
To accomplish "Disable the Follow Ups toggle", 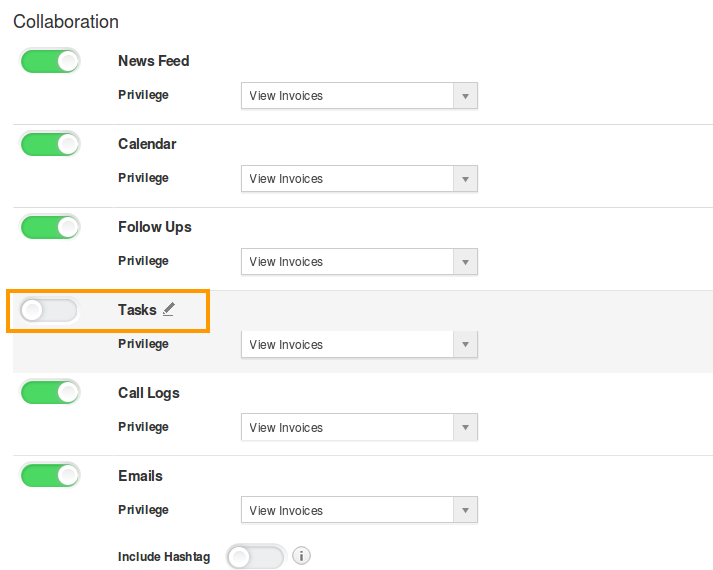I will (x=50, y=227).
